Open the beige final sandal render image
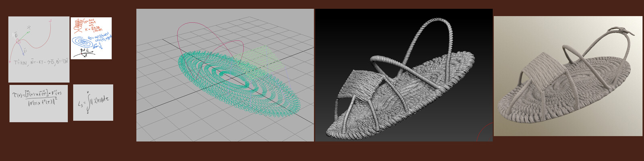 point(568,76)
